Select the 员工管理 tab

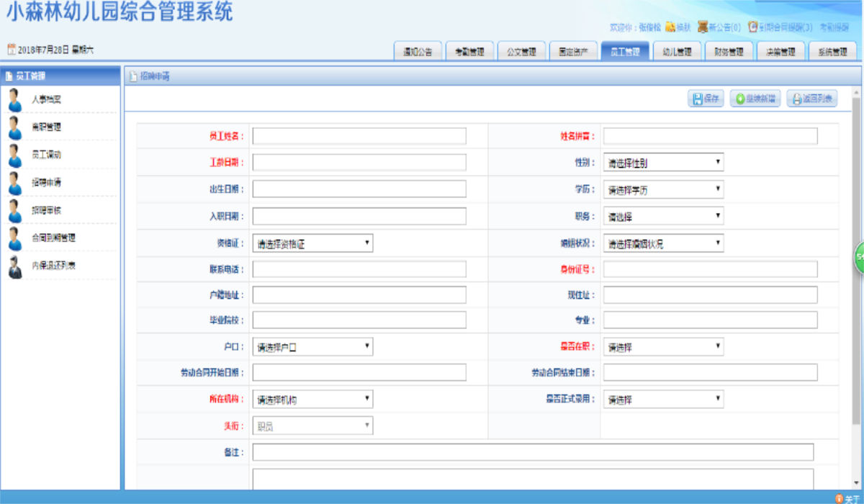(625, 51)
